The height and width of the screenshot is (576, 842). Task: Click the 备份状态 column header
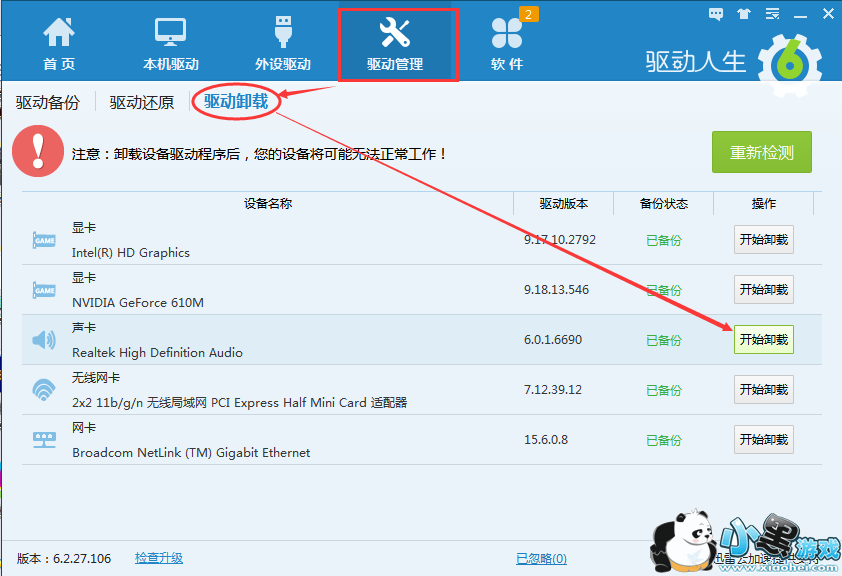pyautogui.click(x=664, y=203)
